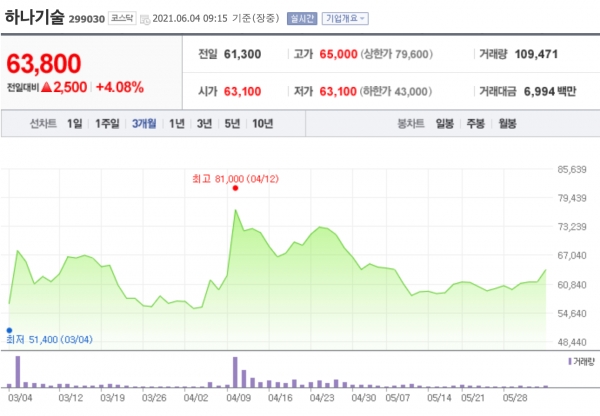Select the 5년 line chart tab
600x416 pixels.
(x=232, y=124)
